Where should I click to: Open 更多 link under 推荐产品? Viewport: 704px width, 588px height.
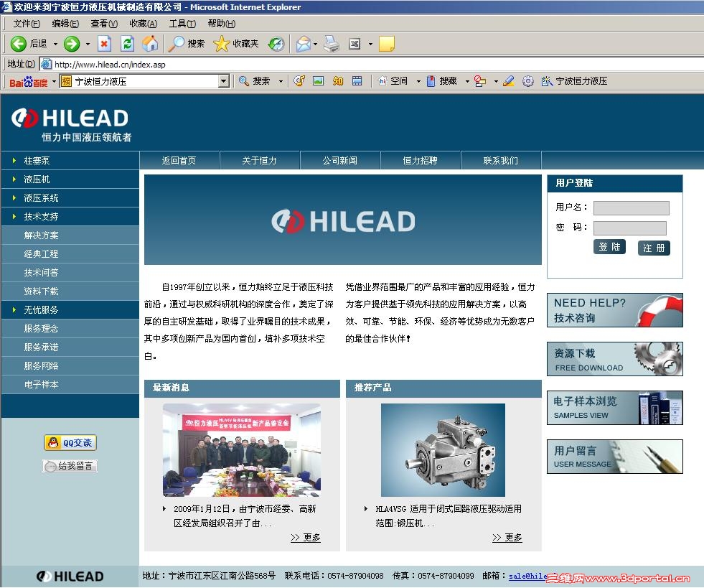coord(507,537)
